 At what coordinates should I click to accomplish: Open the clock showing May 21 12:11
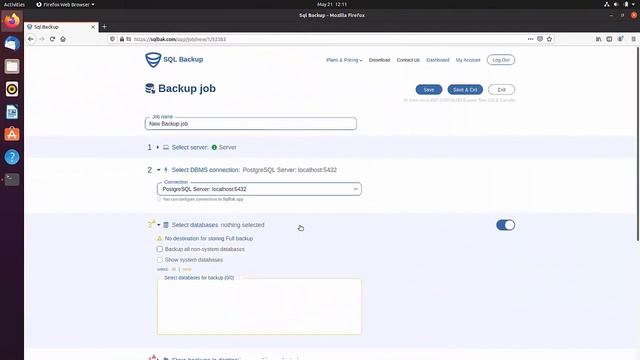[332, 4]
